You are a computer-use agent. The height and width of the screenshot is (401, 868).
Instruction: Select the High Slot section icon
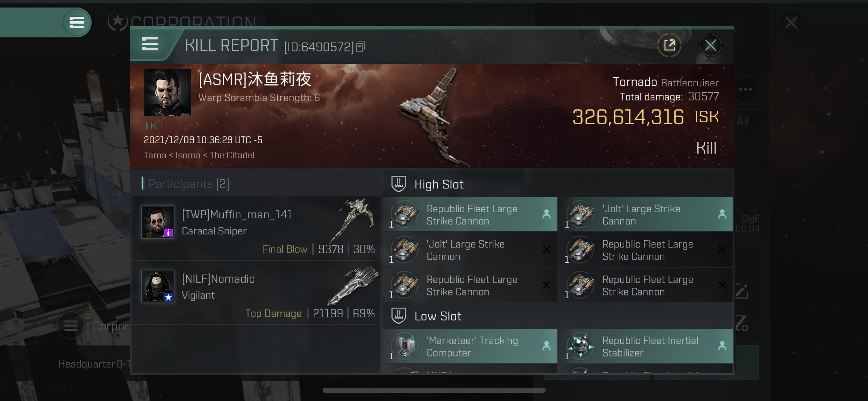tap(399, 184)
